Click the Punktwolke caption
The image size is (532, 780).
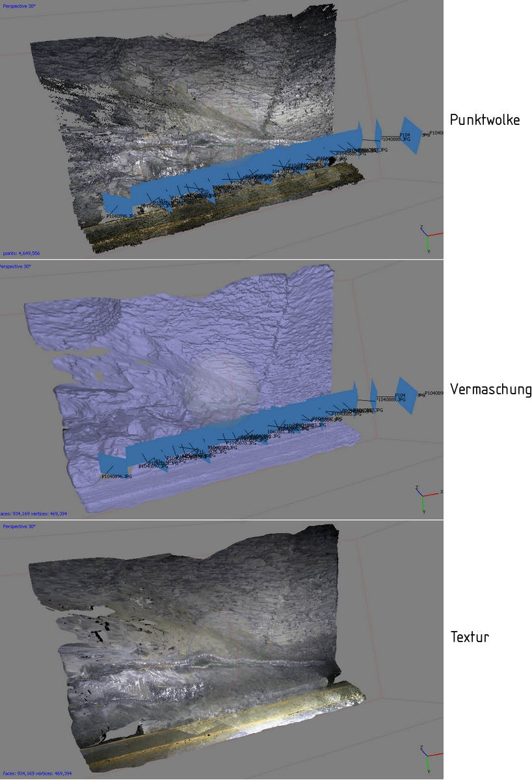[x=485, y=120]
